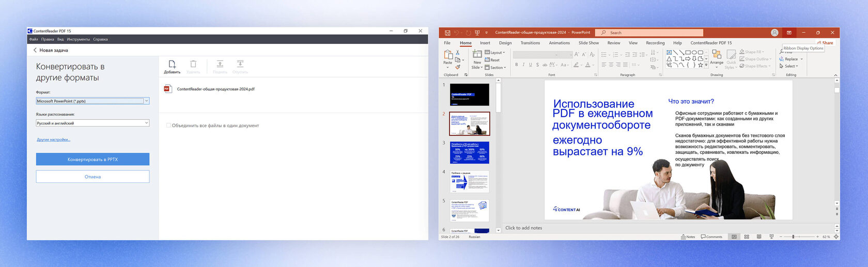
Task: Click the Save icon in PowerPoint title bar
Action: 447,33
